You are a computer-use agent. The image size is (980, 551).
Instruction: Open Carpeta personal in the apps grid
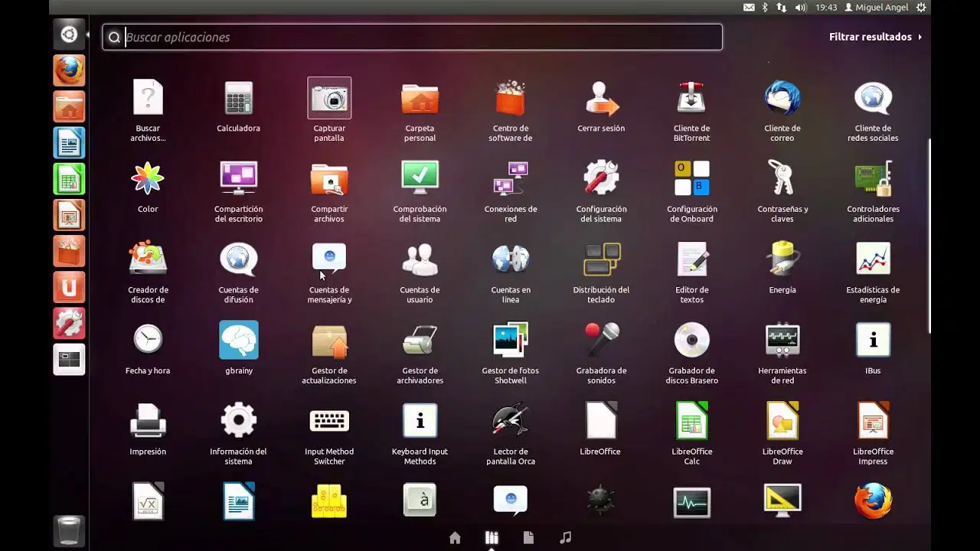[420, 98]
